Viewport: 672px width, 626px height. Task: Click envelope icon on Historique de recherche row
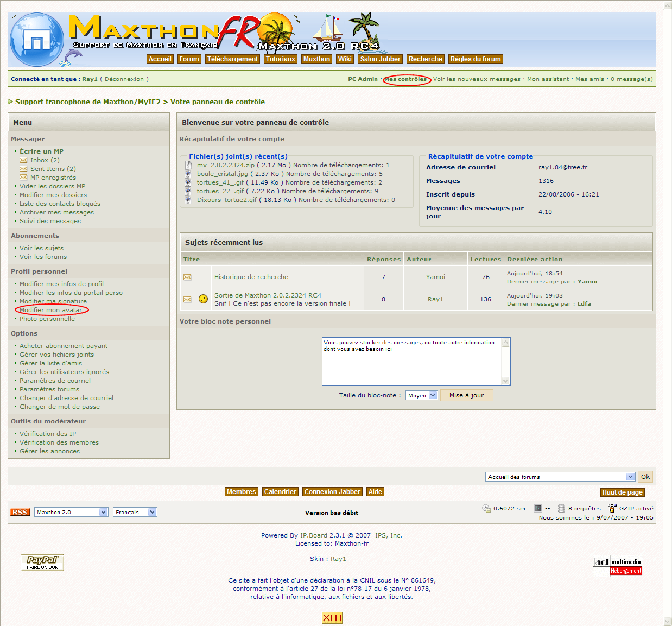click(x=187, y=277)
